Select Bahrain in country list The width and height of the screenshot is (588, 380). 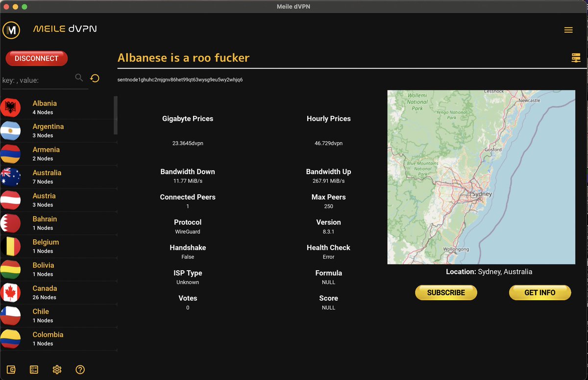pyautogui.click(x=45, y=219)
